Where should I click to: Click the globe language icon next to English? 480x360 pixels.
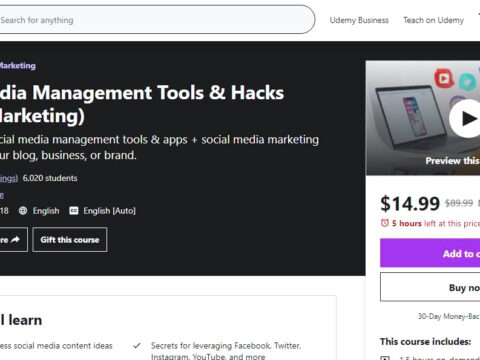point(23,211)
